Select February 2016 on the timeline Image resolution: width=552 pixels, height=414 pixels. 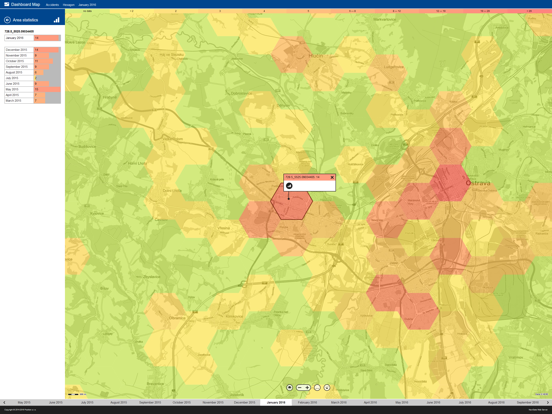coord(307,402)
